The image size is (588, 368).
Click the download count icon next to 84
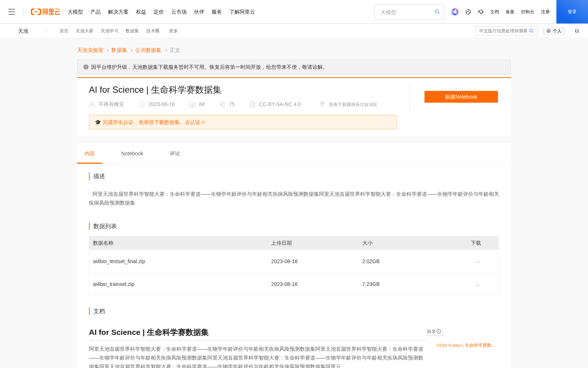192,105
